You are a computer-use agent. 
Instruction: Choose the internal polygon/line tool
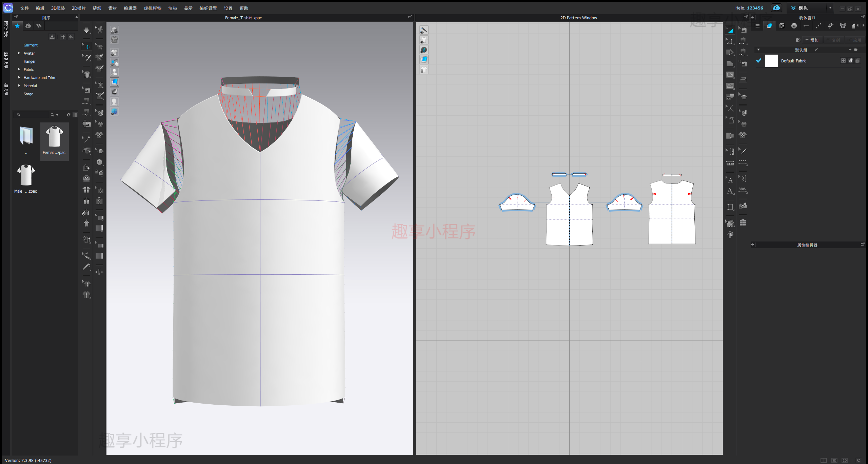tap(730, 75)
